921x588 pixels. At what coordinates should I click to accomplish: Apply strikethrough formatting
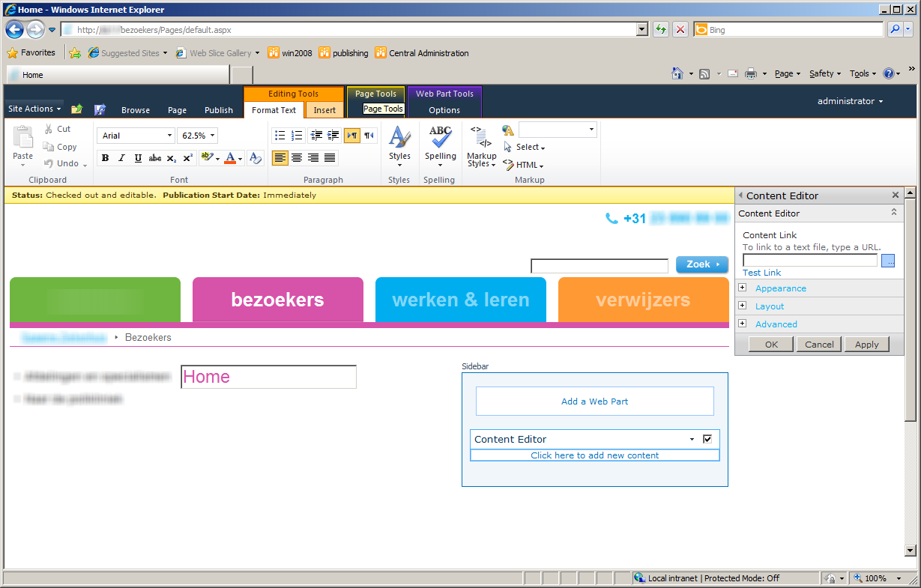tap(155, 158)
